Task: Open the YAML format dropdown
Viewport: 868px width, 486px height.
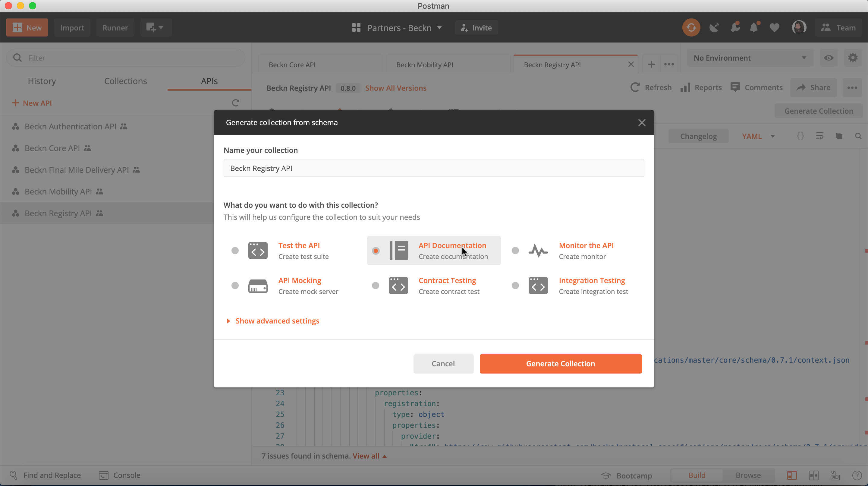Action: [758, 136]
